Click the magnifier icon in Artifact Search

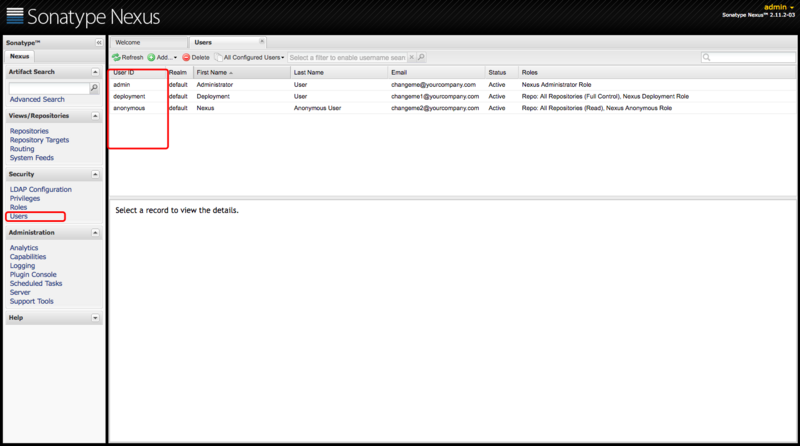94,88
